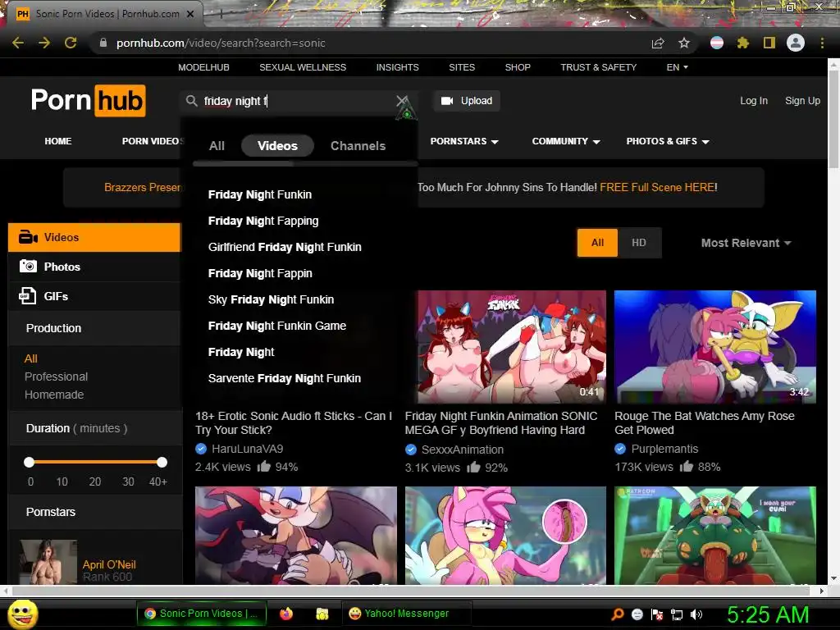Viewport: 840px width, 630px height.
Task: Expand the Most Relevant sort dropdown
Action: [x=746, y=243]
